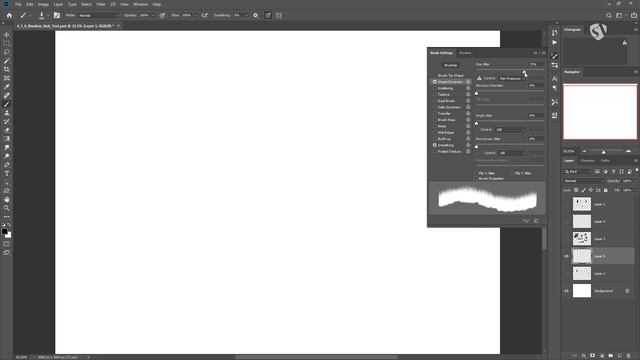Screen dimensions: 640x360
Task: Toggle the Shape Dynamics checkbox
Action: (x=435, y=82)
